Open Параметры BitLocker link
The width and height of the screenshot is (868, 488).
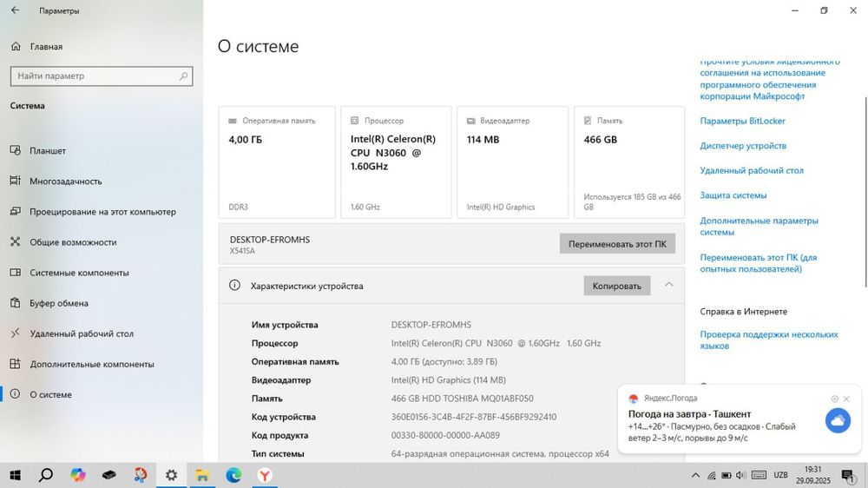742,121
